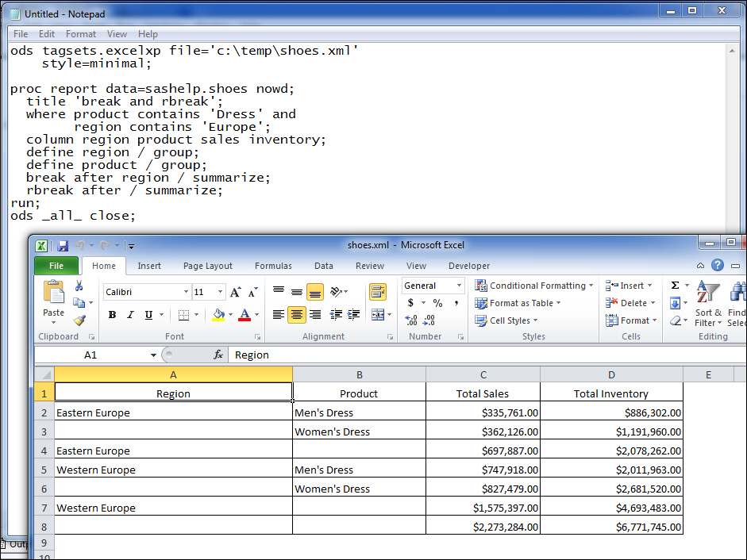
Task: Open the AutoSum function
Action: coord(674,284)
